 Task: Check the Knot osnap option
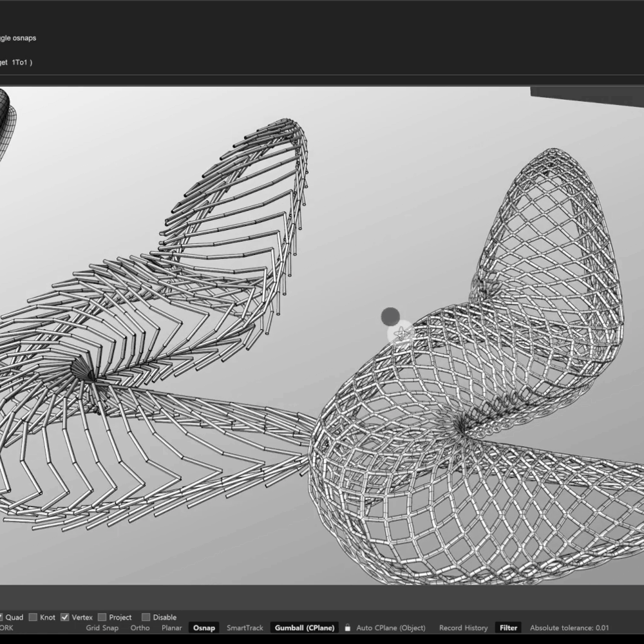point(33,617)
